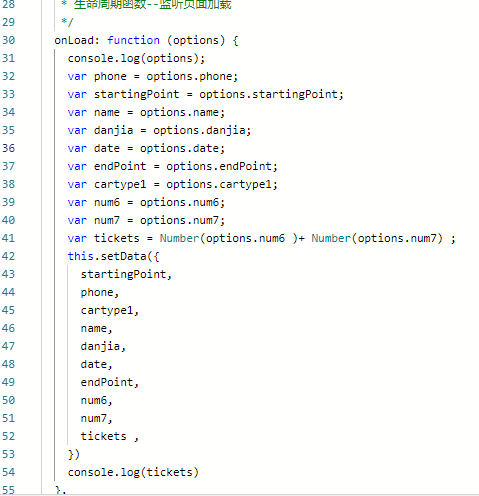This screenshot has height=496, width=479.
Task: Click endPoint entry on line 49
Action: 107,382
